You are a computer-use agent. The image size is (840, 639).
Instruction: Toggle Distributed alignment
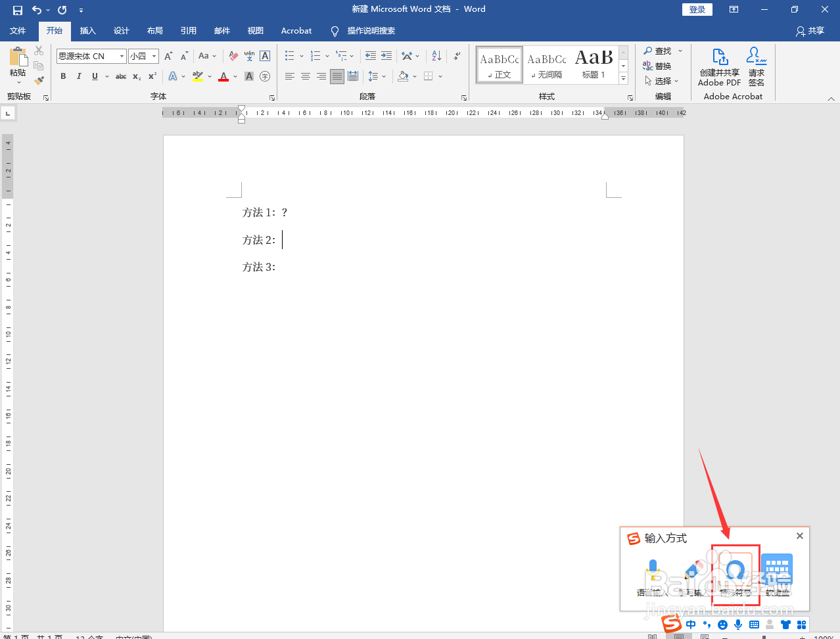(x=353, y=76)
